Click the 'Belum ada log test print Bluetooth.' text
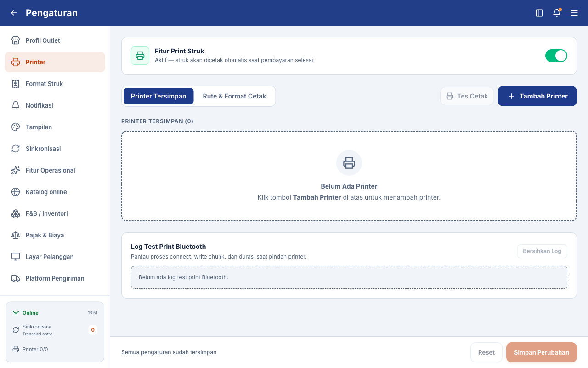588x368 pixels. pyautogui.click(x=183, y=277)
